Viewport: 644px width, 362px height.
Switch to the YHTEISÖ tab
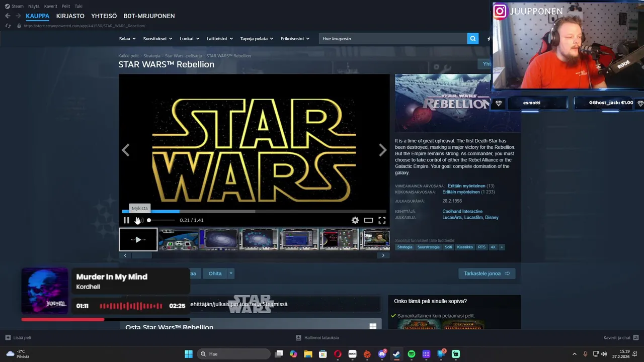pyautogui.click(x=104, y=16)
